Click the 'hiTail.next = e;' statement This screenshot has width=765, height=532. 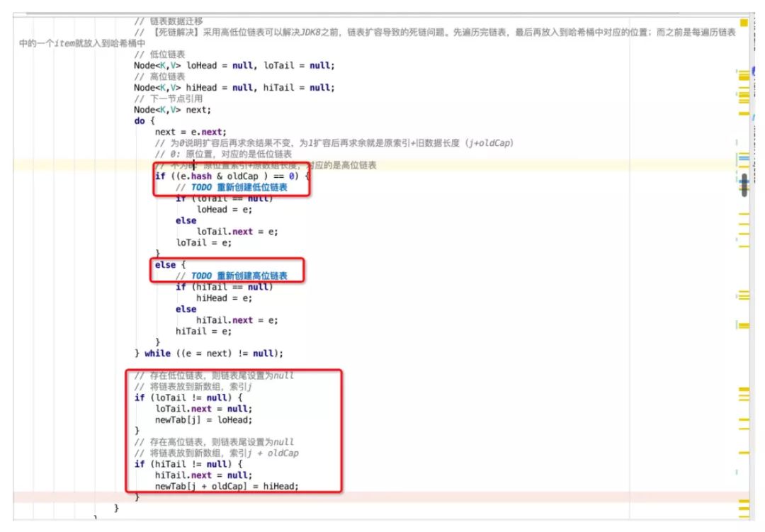coord(237,321)
